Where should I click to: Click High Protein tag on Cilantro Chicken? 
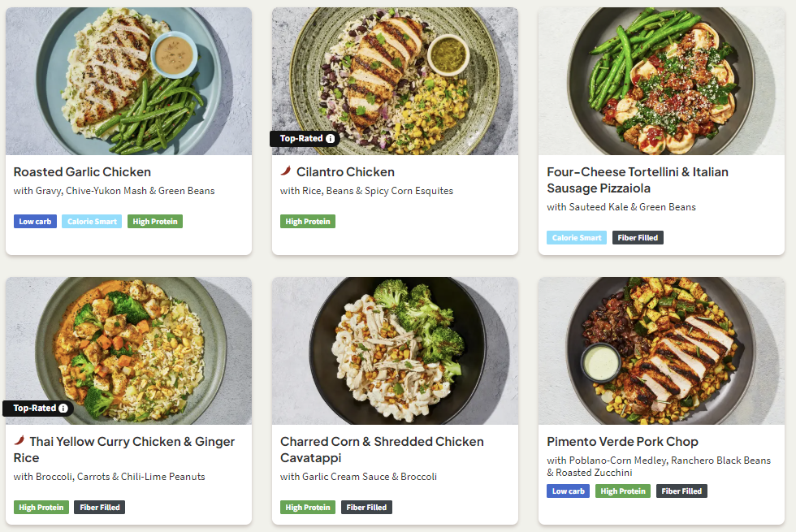point(307,222)
